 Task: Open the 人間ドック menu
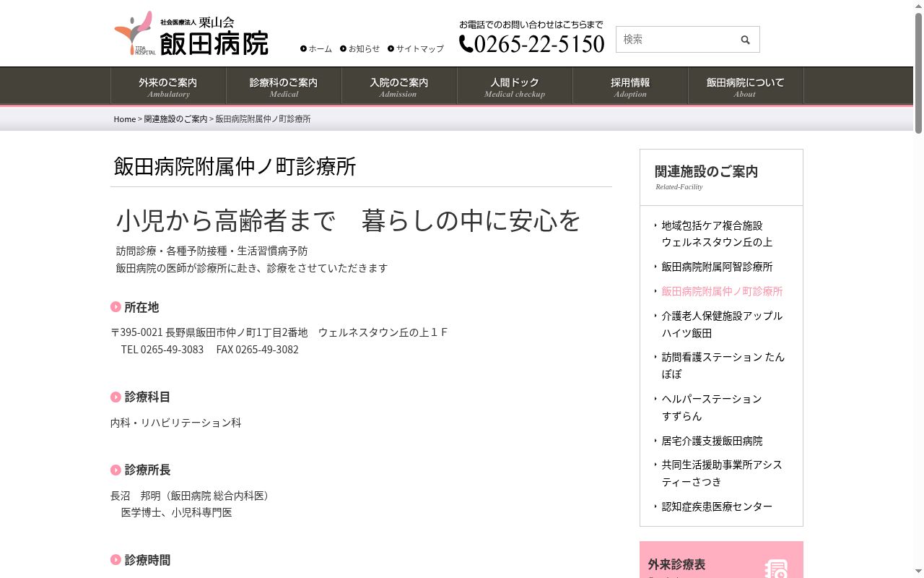515,87
